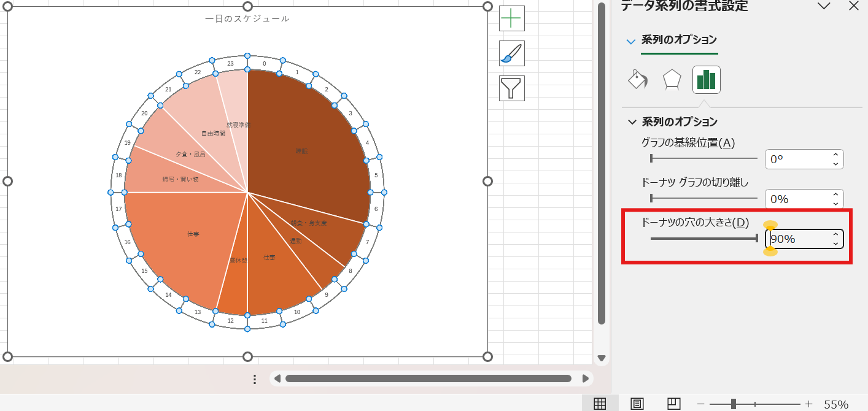Viewport: 868px width, 411px height.
Task: Open the Chart Filters funnel icon
Action: pos(511,88)
